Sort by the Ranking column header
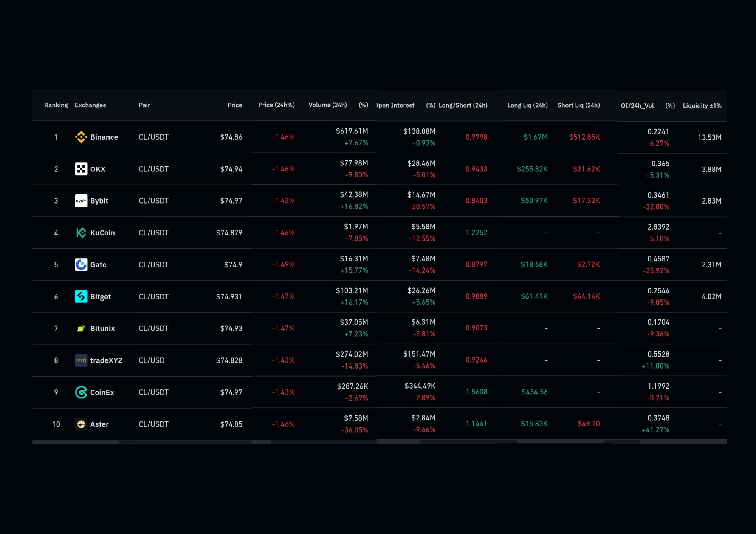756x534 pixels. (x=56, y=105)
